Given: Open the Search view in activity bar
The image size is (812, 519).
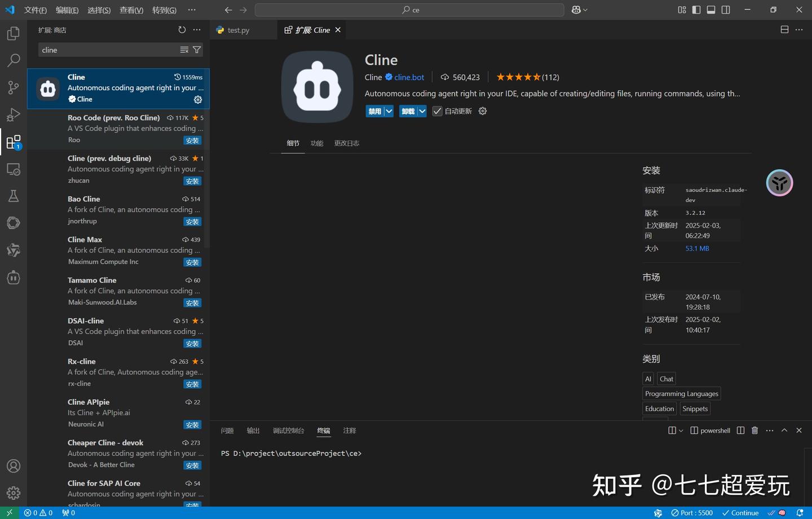Looking at the screenshot, I should click(14, 60).
